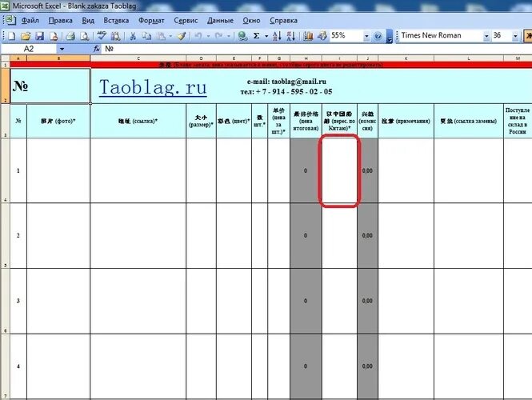Sort descending Z to A

point(291,36)
